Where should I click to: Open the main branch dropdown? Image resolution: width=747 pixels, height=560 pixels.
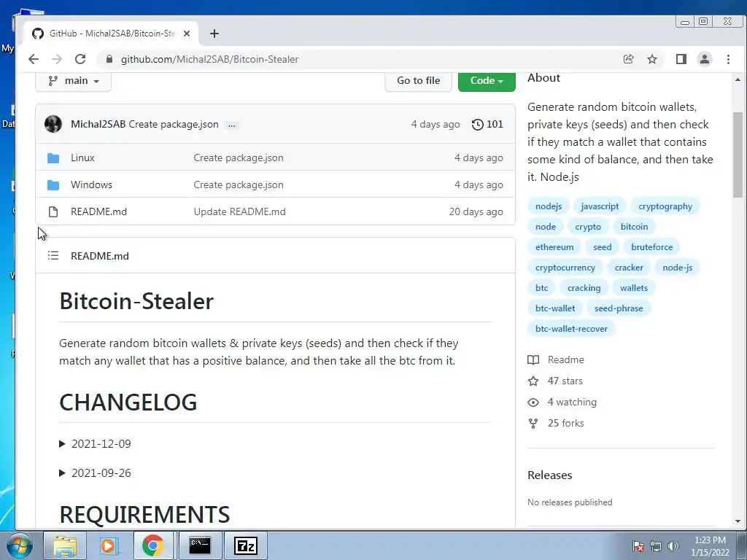pyautogui.click(x=74, y=80)
